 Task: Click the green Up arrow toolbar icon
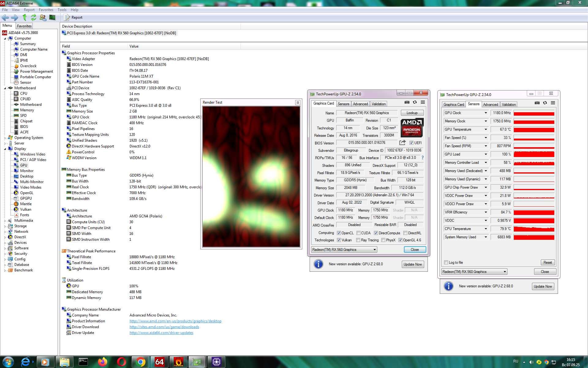pyautogui.click(x=24, y=17)
